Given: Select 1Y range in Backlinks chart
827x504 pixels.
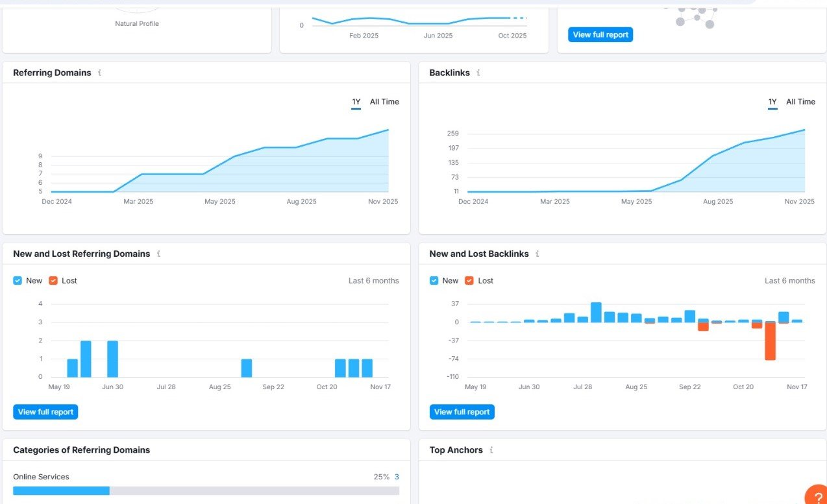Looking at the screenshot, I should (772, 102).
